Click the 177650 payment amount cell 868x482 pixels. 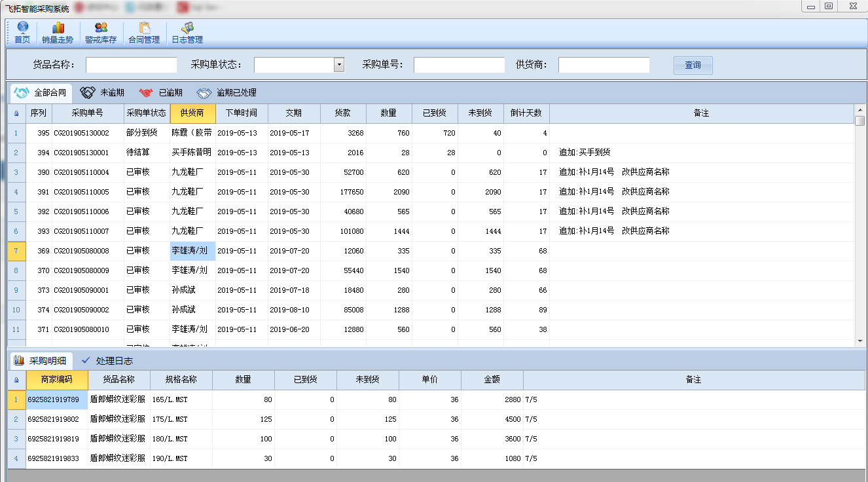click(343, 192)
